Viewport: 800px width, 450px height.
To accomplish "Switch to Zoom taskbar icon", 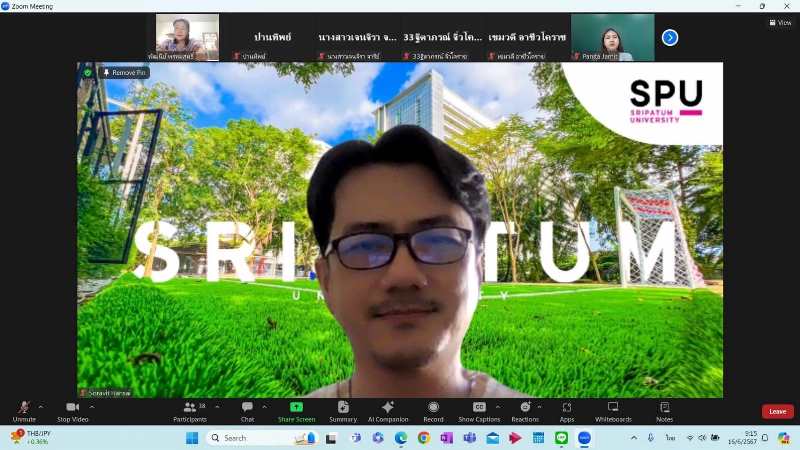I will coord(584,438).
